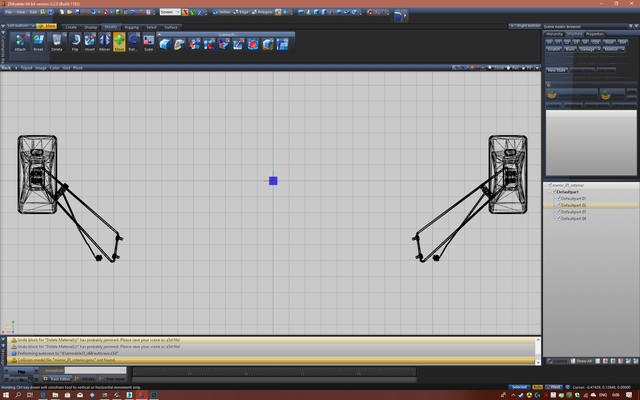
Task: Select the Flip tool
Action: coord(75,42)
